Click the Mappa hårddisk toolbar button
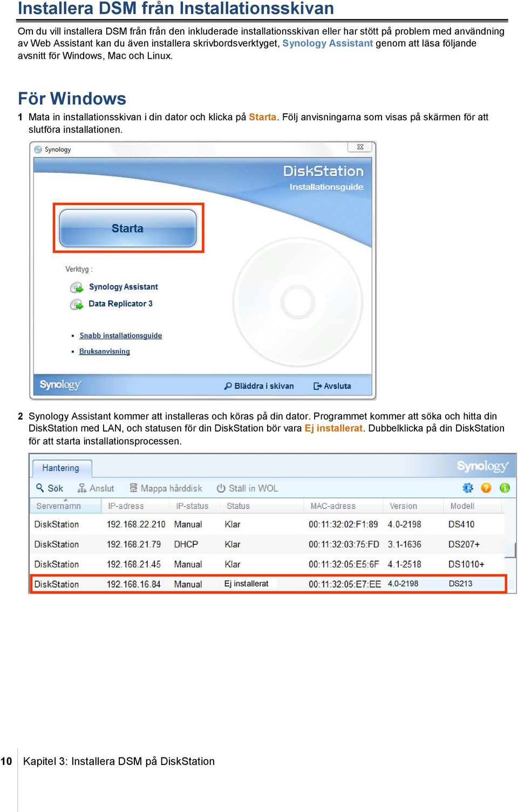This screenshot has width=518, height=812. [x=166, y=488]
